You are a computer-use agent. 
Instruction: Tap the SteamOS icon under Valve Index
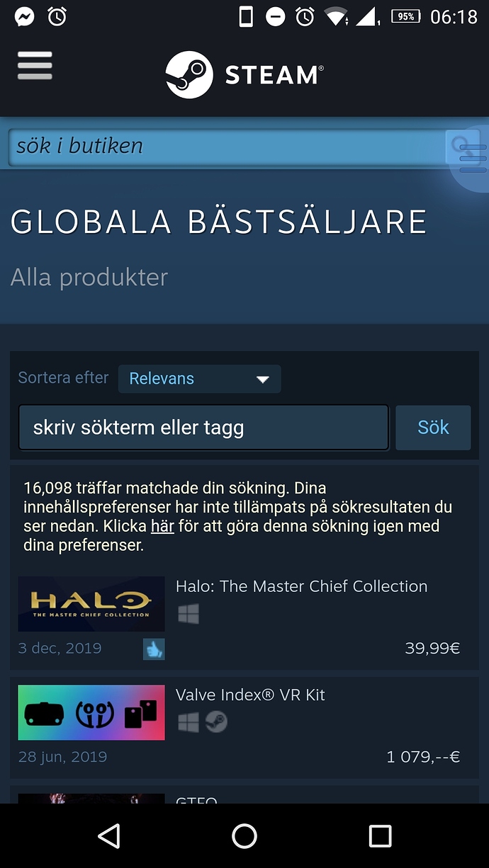(x=216, y=722)
